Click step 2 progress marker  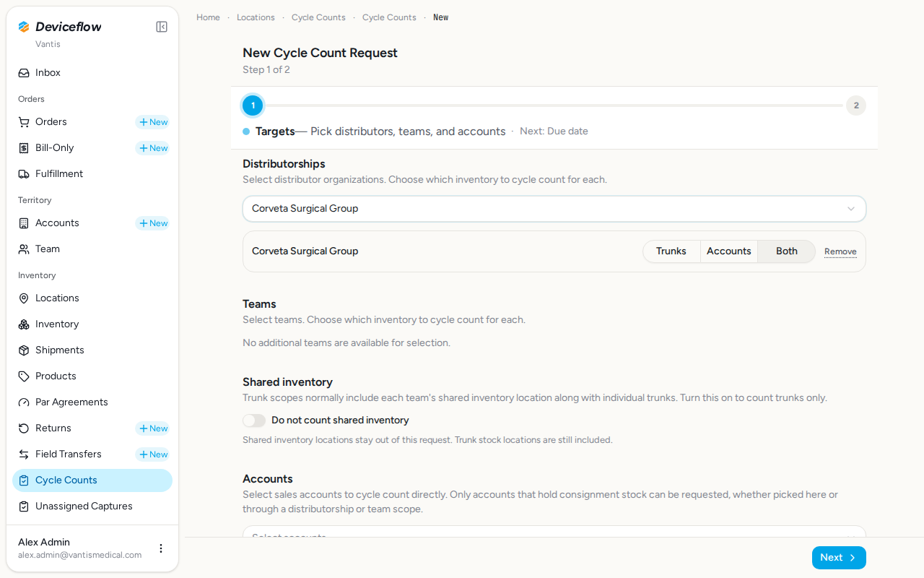click(x=856, y=105)
